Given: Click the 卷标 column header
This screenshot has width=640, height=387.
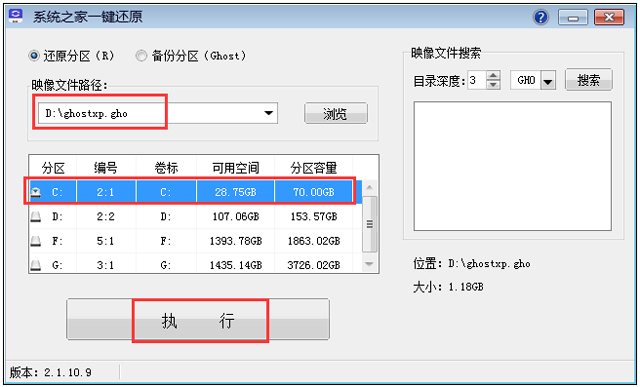Looking at the screenshot, I should (166, 168).
